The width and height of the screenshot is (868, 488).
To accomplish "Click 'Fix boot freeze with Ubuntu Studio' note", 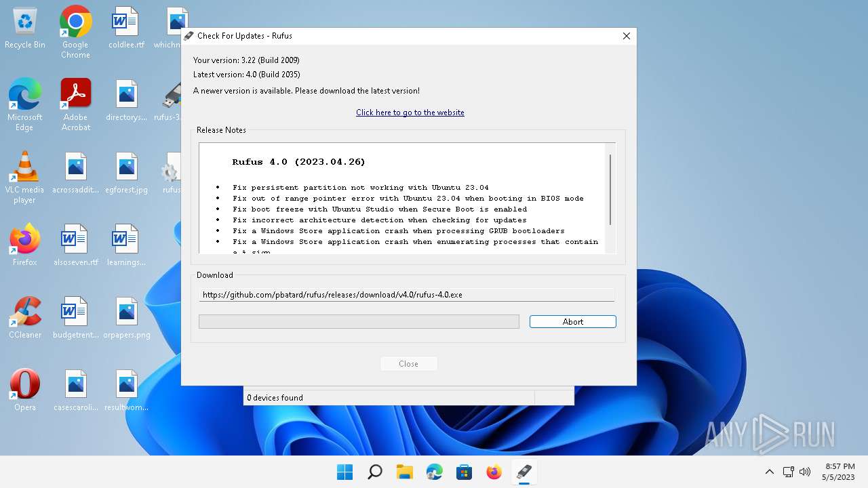I will click(380, 209).
